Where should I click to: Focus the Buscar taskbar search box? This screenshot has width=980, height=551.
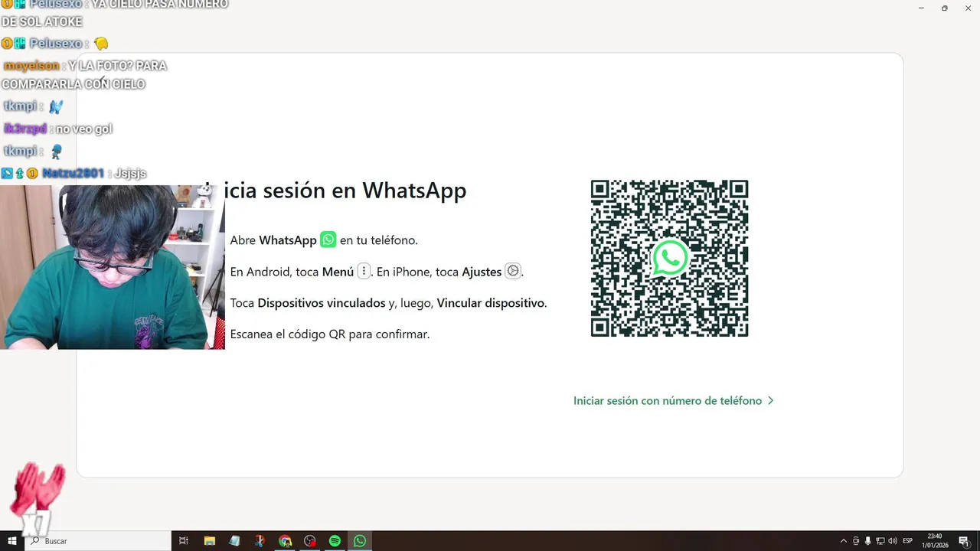click(x=98, y=541)
